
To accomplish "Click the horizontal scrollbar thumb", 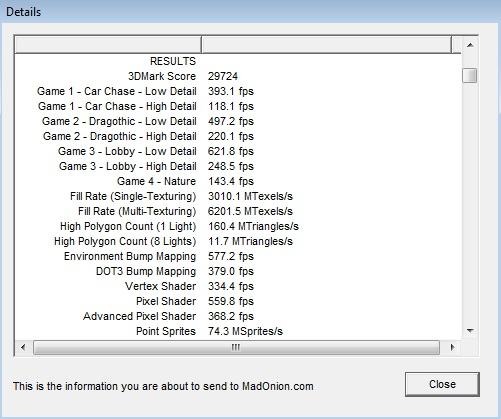I will coord(236,348).
